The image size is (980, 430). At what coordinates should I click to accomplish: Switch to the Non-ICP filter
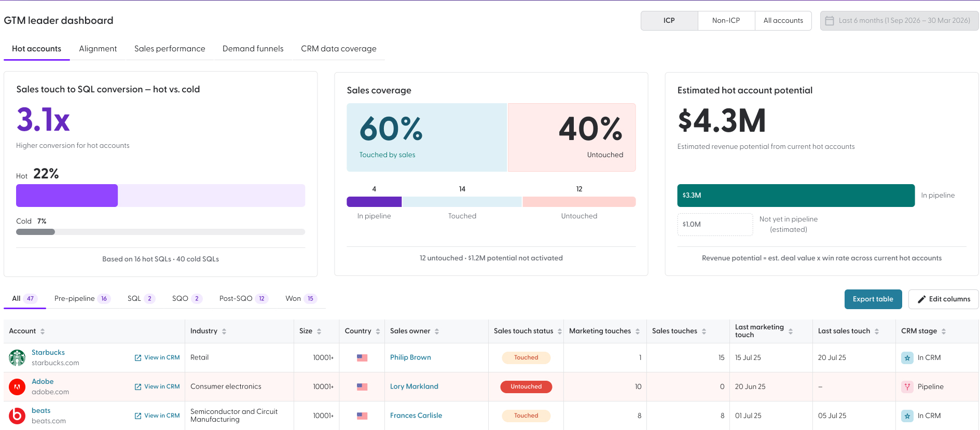click(726, 21)
